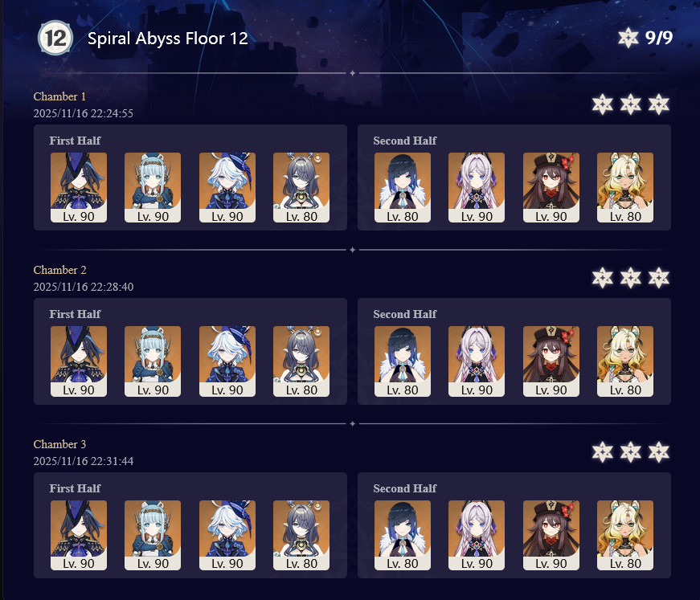The width and height of the screenshot is (700, 600).
Task: Select Chamber 1 second-half Lv. 80 blonde character
Action: 625,187
